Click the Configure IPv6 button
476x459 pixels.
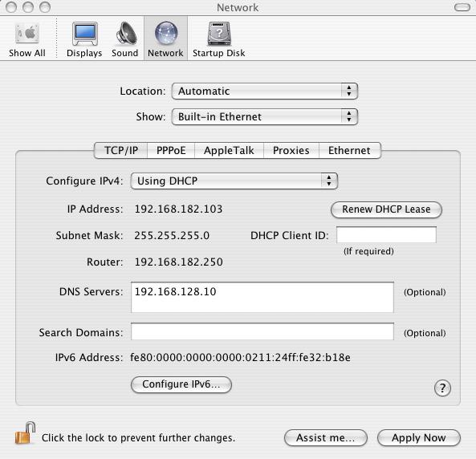(181, 384)
